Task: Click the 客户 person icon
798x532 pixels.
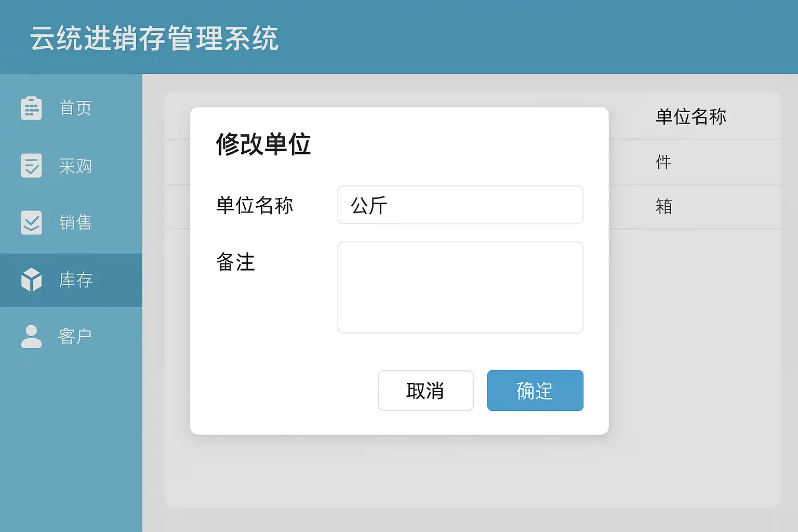Action: point(32,336)
